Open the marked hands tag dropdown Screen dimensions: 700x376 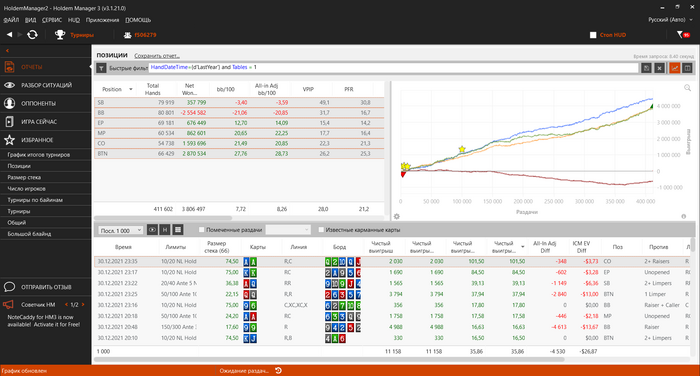pos(288,230)
